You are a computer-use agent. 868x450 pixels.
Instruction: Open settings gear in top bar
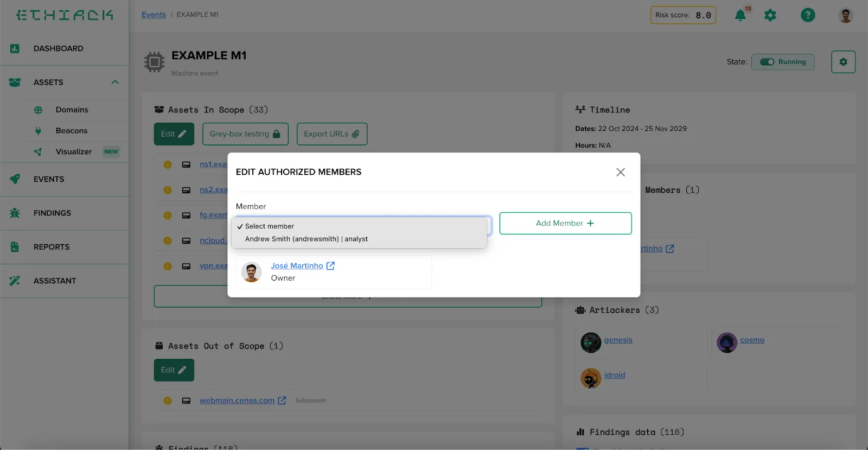point(770,15)
